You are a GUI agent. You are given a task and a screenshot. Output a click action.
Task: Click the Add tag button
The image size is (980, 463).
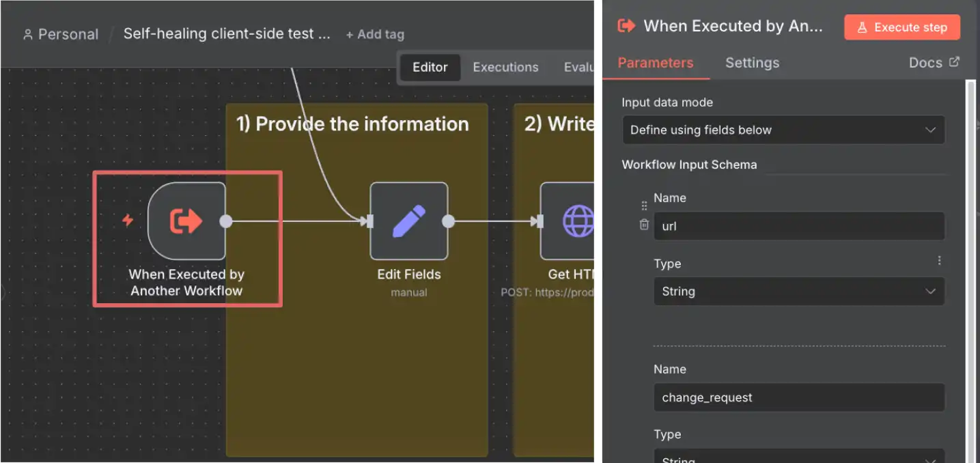coord(375,34)
